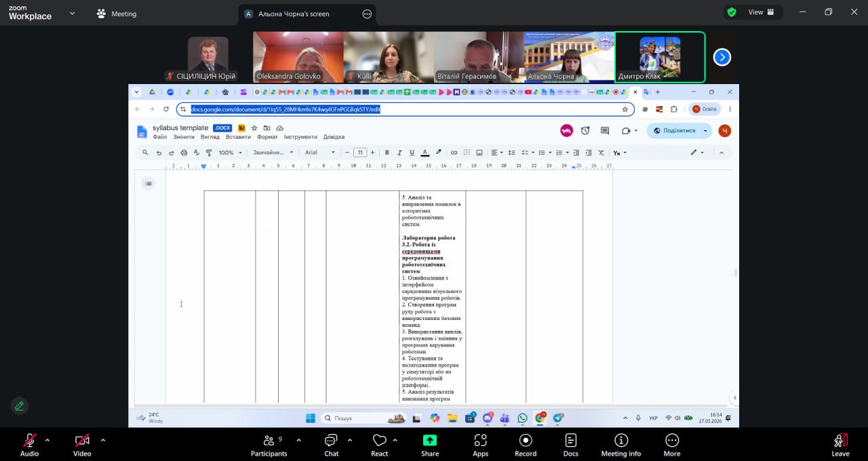Select Дмитро Клак video thumbnail
Screen dimensions: 868x461
point(660,57)
